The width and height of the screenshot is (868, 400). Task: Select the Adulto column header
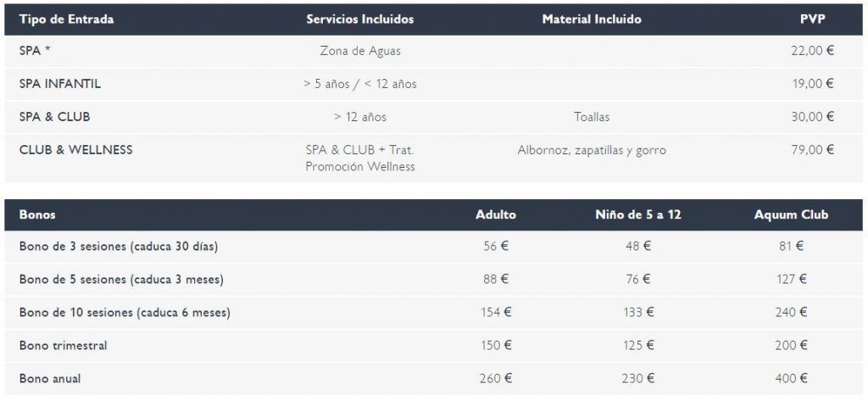click(x=496, y=215)
